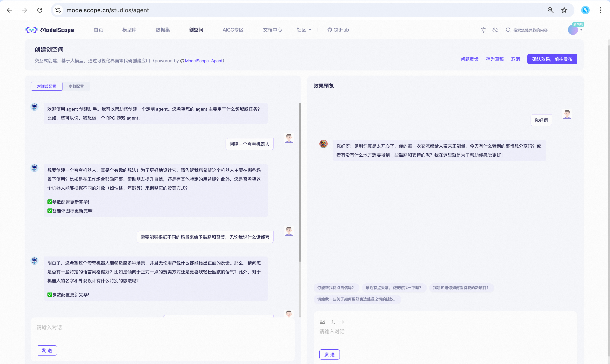This screenshot has width=610, height=364.
Task: Click the voice input icon in the preview input
Action: coord(343,322)
